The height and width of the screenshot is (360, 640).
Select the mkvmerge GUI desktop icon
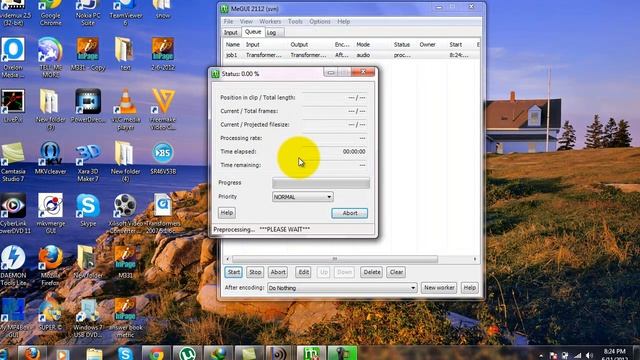pyautogui.click(x=50, y=213)
